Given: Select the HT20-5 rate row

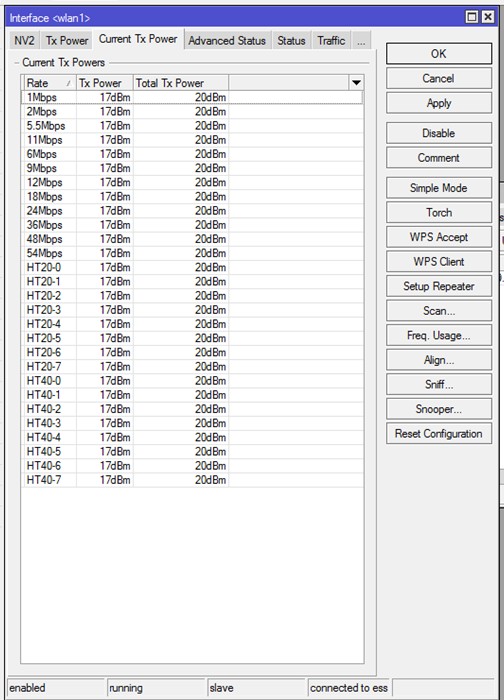Looking at the screenshot, I should (x=192, y=338).
